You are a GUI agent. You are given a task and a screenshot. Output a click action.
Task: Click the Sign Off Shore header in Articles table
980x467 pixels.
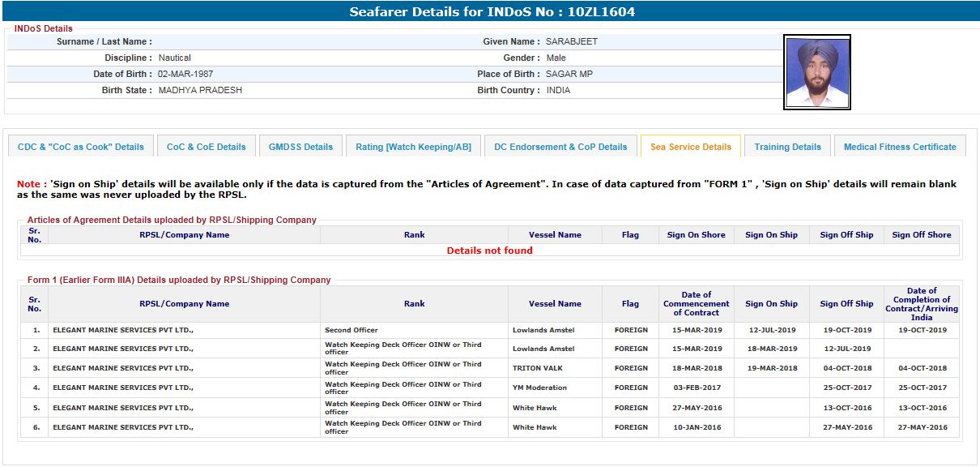point(921,235)
